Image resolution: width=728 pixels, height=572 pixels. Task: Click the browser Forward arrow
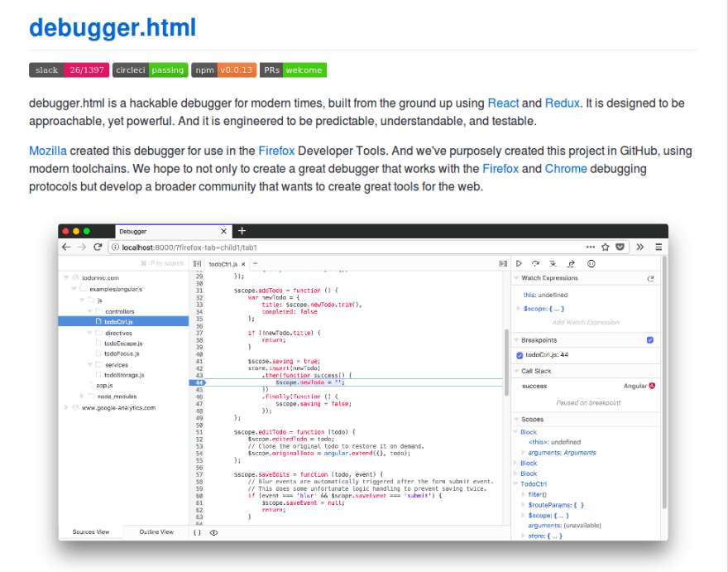(x=82, y=248)
